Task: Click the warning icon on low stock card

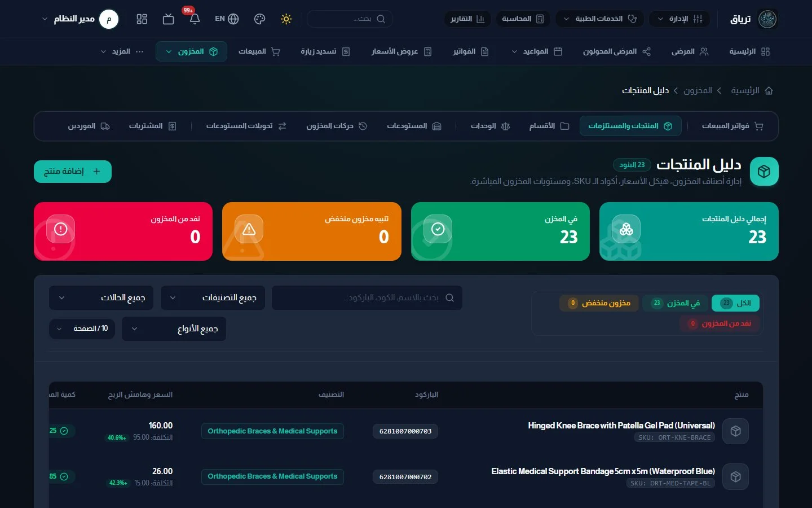Action: tap(249, 229)
